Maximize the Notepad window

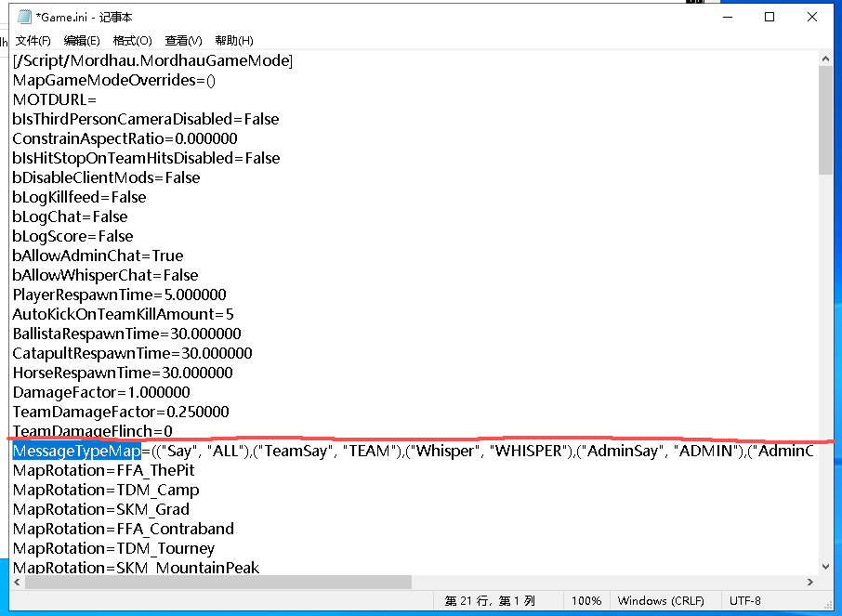770,17
